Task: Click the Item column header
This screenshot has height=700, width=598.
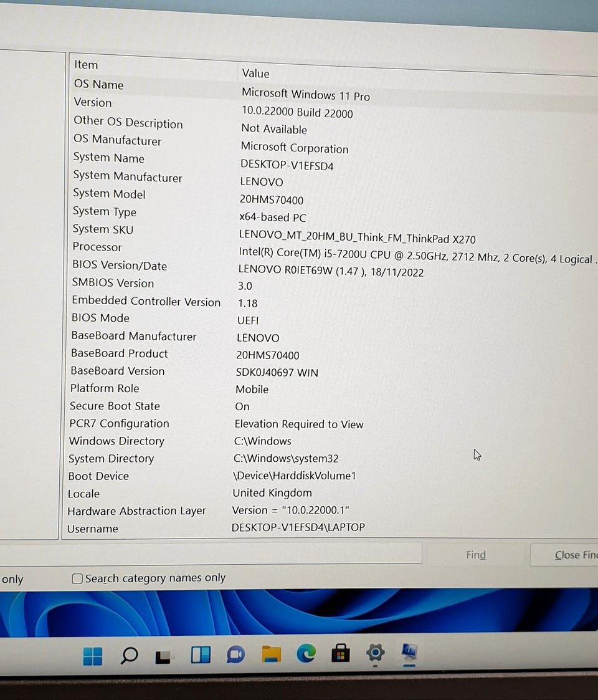Action: tap(86, 65)
